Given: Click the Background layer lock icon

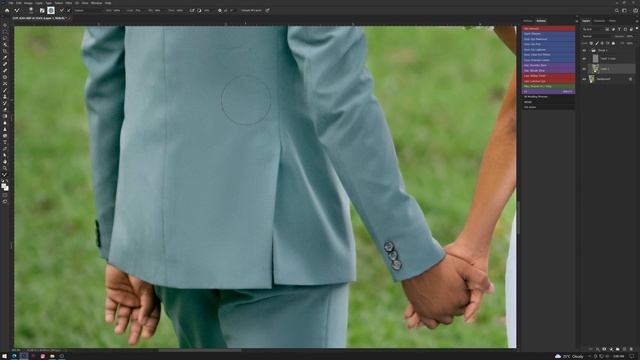Looking at the screenshot, I should (x=631, y=79).
